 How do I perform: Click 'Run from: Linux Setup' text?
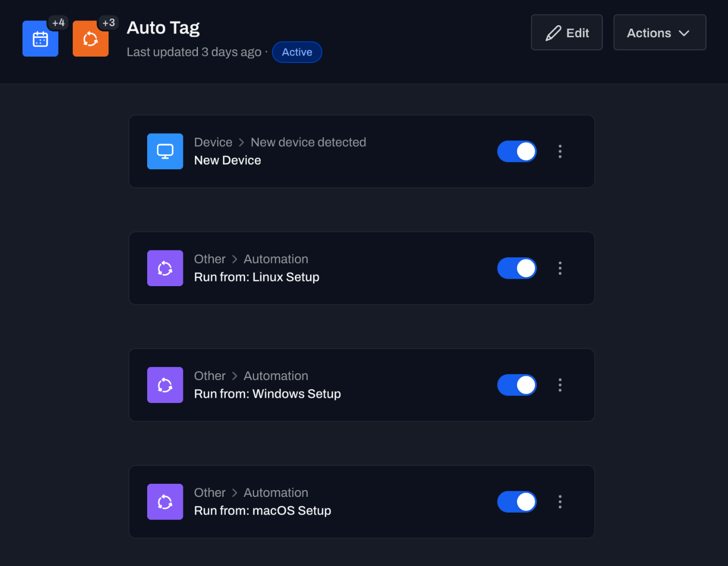(257, 277)
